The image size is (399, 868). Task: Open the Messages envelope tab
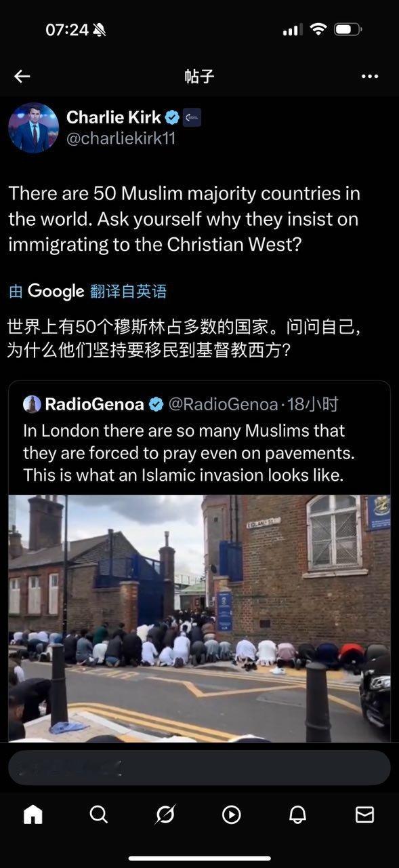[364, 814]
